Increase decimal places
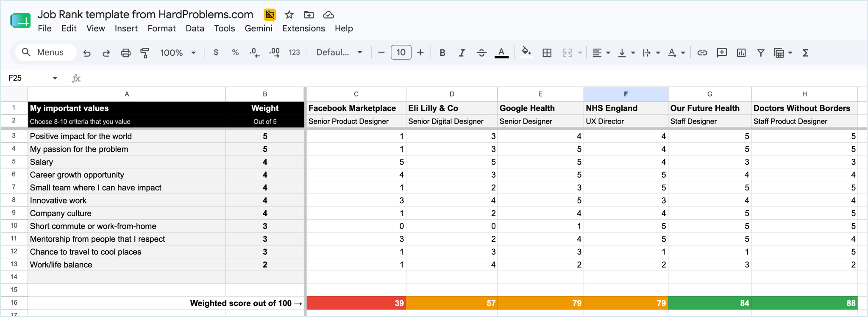This screenshot has height=317, width=868. 275,52
